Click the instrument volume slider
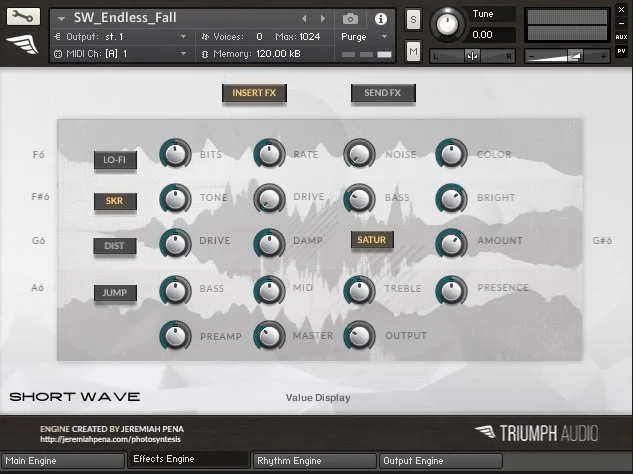The height and width of the screenshot is (474, 633). coord(567,56)
